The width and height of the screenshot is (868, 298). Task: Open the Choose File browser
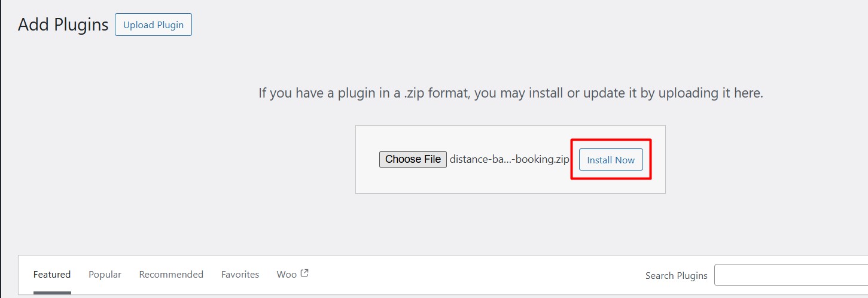point(413,159)
